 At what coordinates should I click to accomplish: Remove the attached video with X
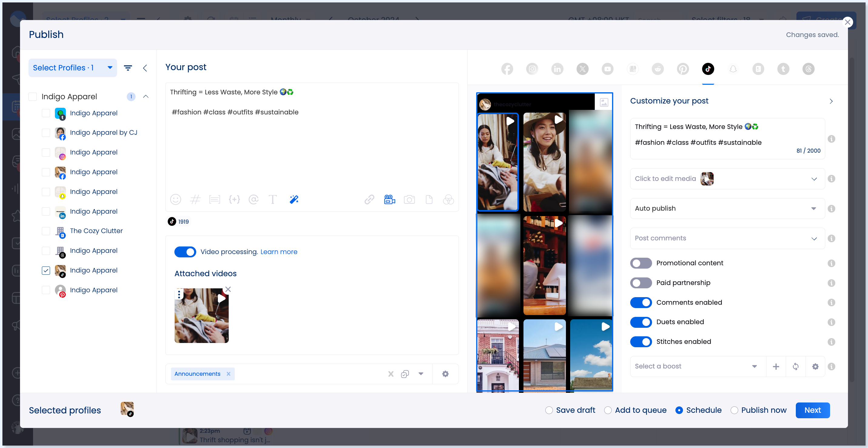tap(228, 290)
